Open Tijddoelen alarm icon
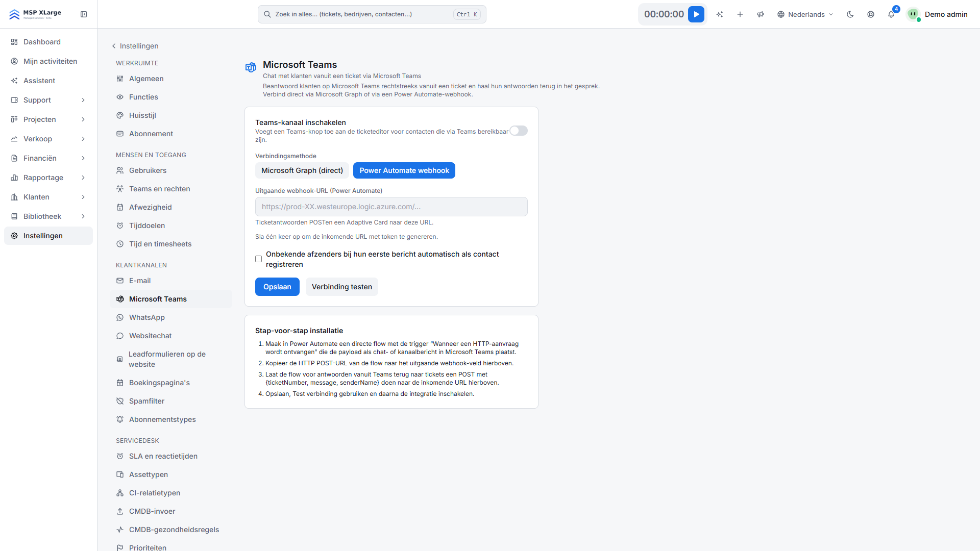Image resolution: width=980 pixels, height=551 pixels. click(x=120, y=226)
